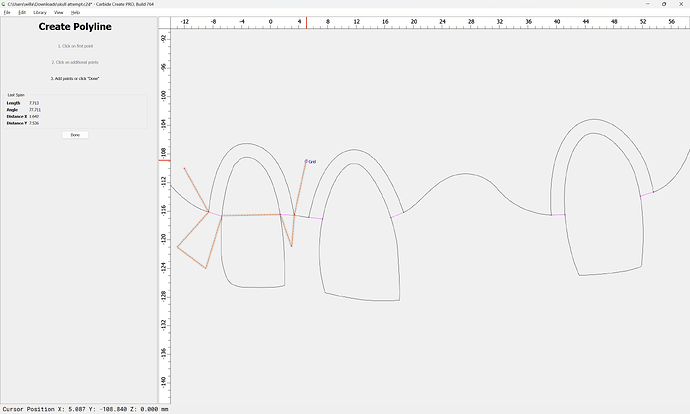Click the magenta segment left of the rightmost tooth
Image resolution: width=690 pixels, height=414 pixels.
(x=558, y=214)
